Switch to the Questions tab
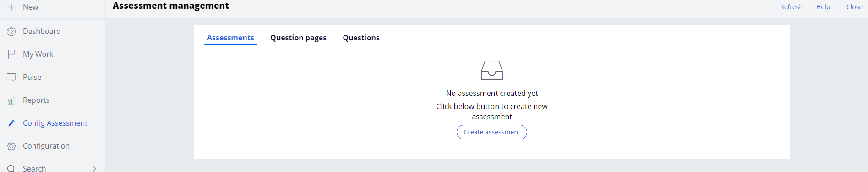This screenshot has width=868, height=172. pos(361,38)
